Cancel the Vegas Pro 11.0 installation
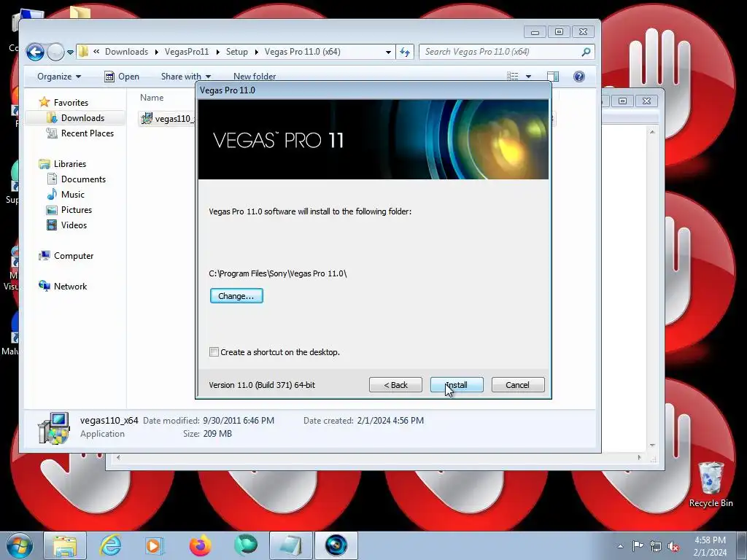Screen dimensions: 747x560 (x=518, y=385)
